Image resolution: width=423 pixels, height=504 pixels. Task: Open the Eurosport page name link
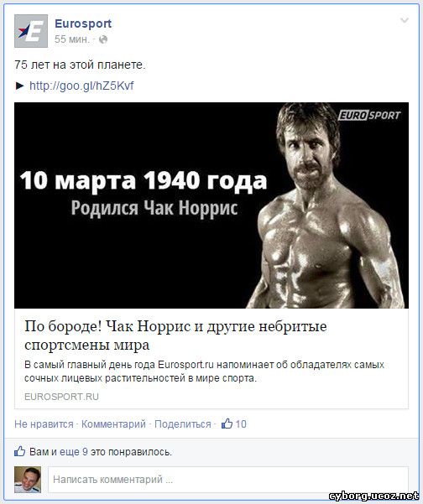pos(83,23)
